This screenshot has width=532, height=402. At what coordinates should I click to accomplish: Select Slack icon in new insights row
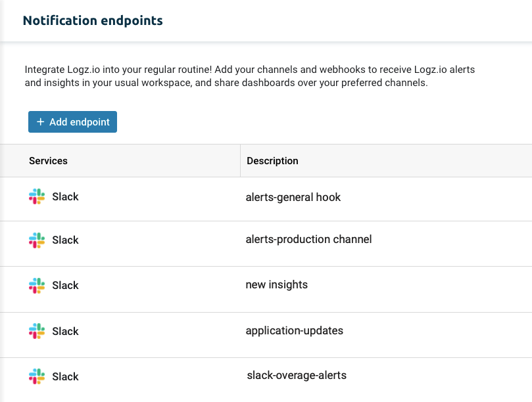click(37, 286)
